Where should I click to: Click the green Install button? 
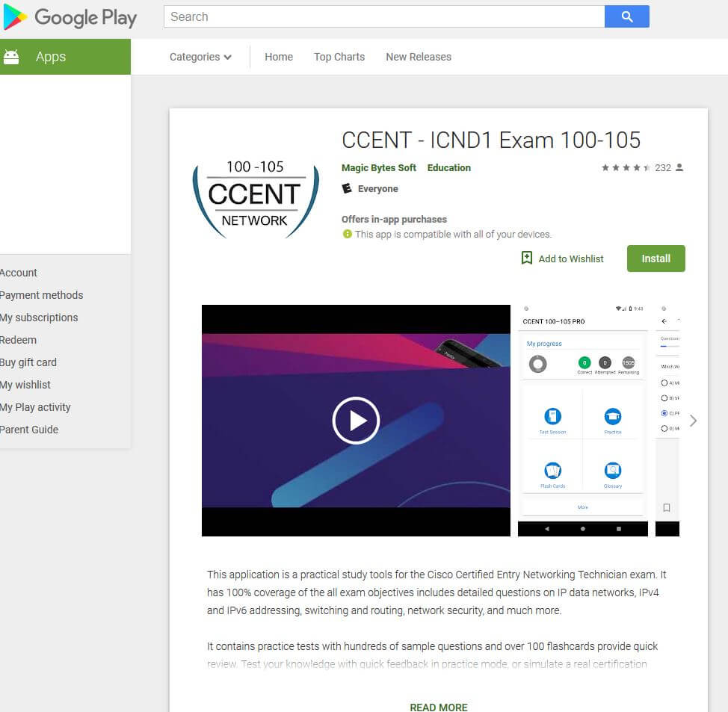click(x=655, y=259)
